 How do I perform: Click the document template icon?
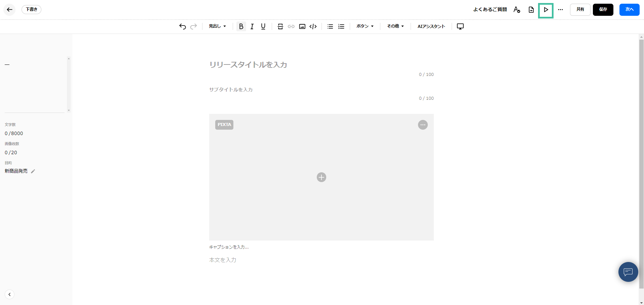click(531, 10)
